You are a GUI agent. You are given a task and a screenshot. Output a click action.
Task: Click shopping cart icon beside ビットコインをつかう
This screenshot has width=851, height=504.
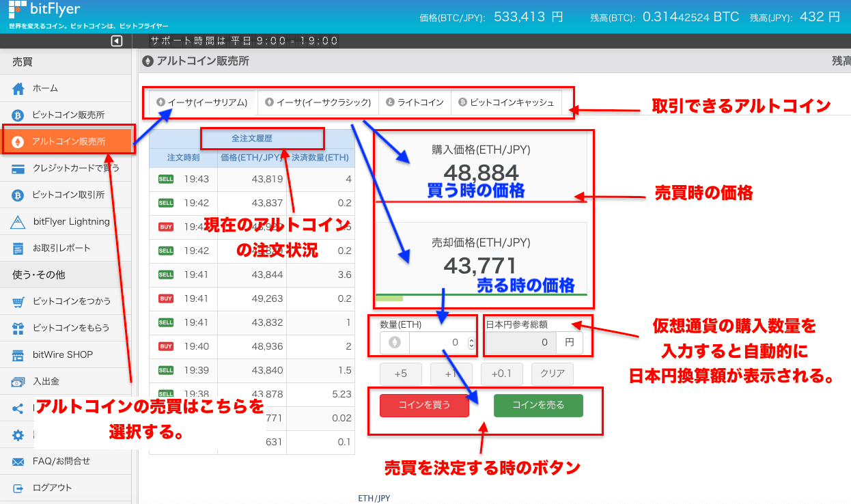tap(19, 301)
